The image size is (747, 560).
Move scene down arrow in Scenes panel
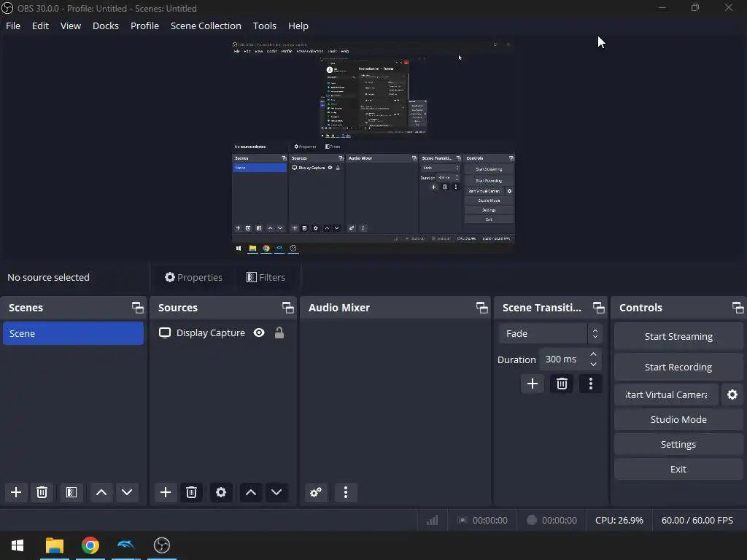(127, 492)
